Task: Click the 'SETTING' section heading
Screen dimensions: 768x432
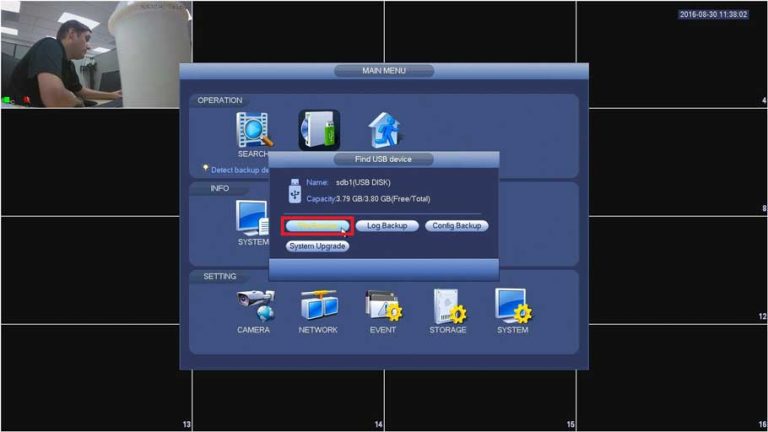Action: pos(220,276)
